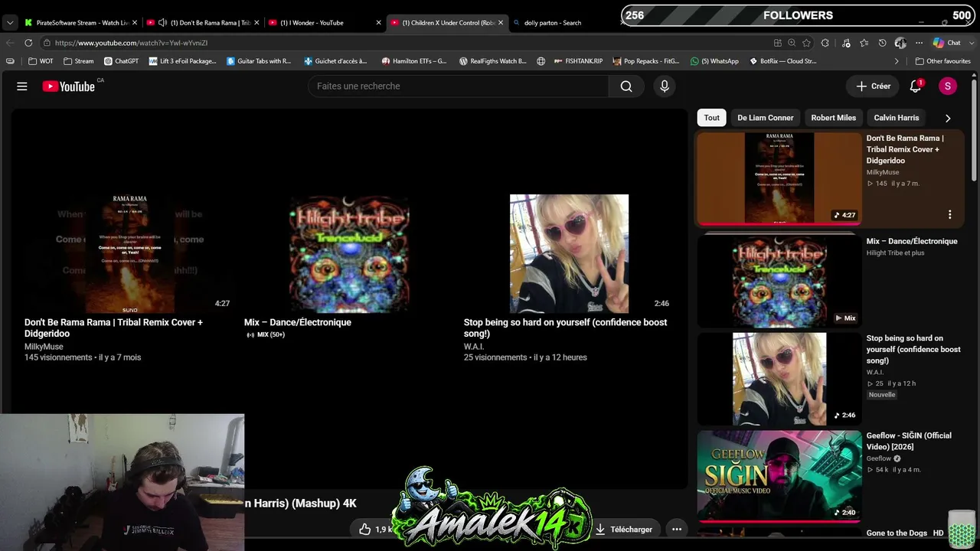Image resolution: width=980 pixels, height=551 pixels.
Task: Open MilkyMuse channel link under end-screen video
Action: [x=44, y=347]
